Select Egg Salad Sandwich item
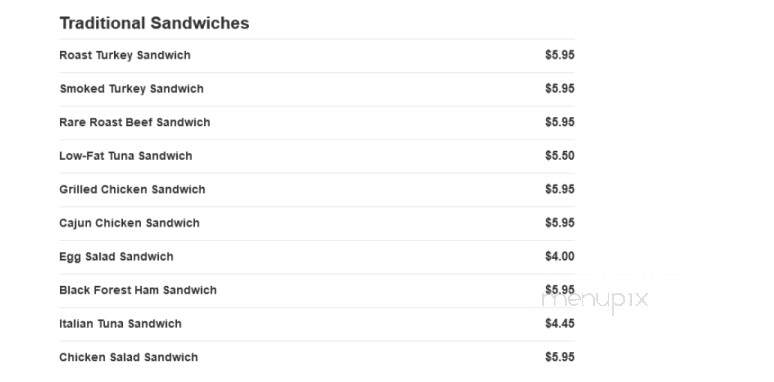Viewport: 774px width, 382px height. click(116, 257)
